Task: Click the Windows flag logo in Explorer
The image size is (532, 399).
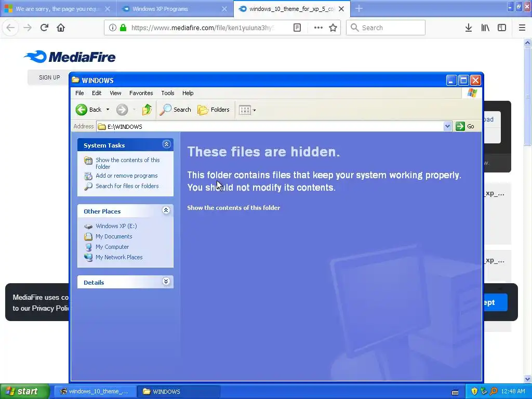Action: click(x=472, y=93)
